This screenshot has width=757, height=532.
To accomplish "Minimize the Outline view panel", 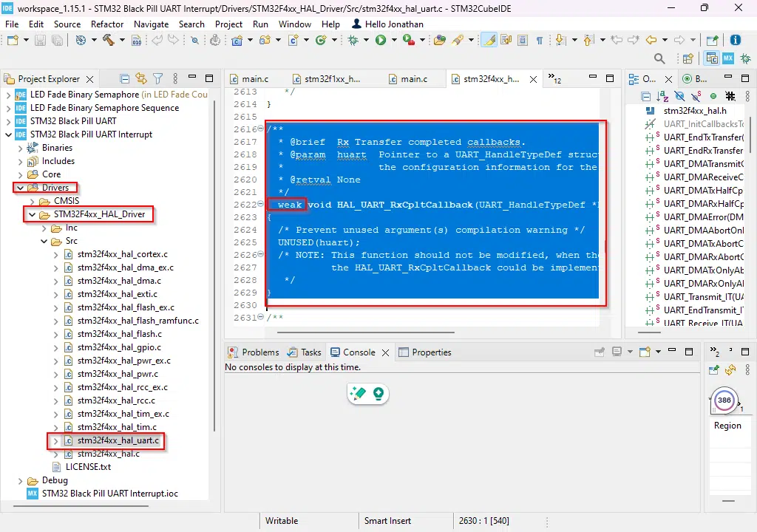I will point(728,78).
